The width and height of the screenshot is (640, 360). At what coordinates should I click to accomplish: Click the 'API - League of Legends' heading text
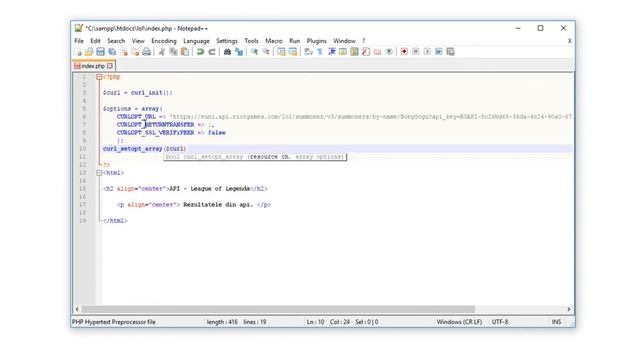click(x=209, y=189)
